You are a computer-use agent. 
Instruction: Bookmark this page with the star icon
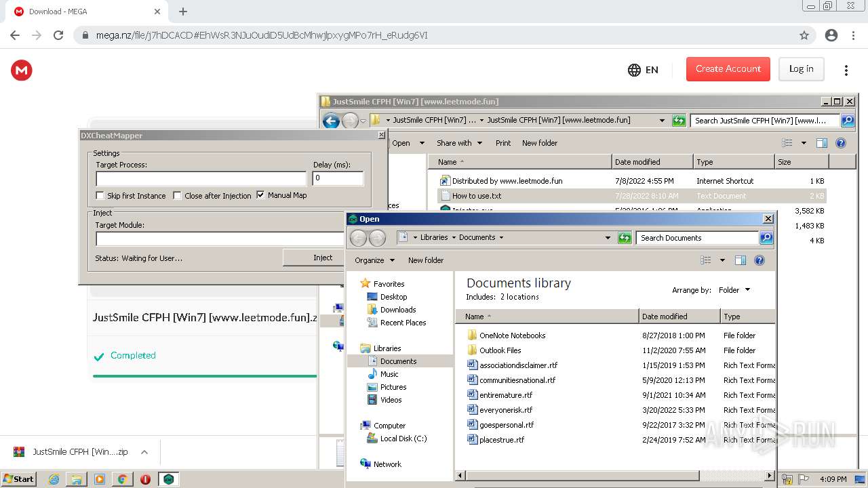coord(804,35)
